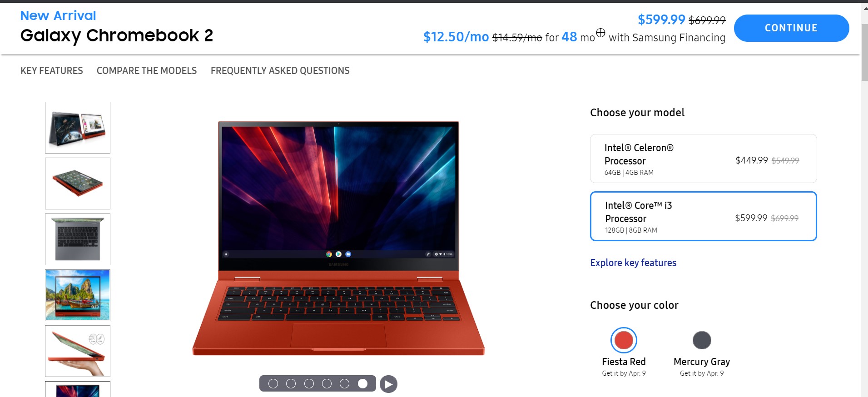Go to COMPARE THE MODELS tab
The image size is (868, 397).
tap(147, 70)
